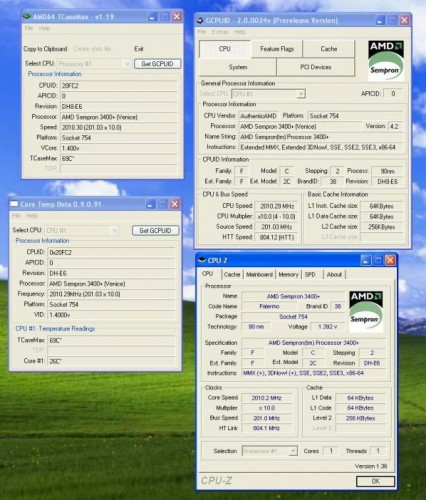Click TCaseMax field showing 69C in TCaseMax
This screenshot has height=500, width=426.
pyautogui.click(x=118, y=158)
